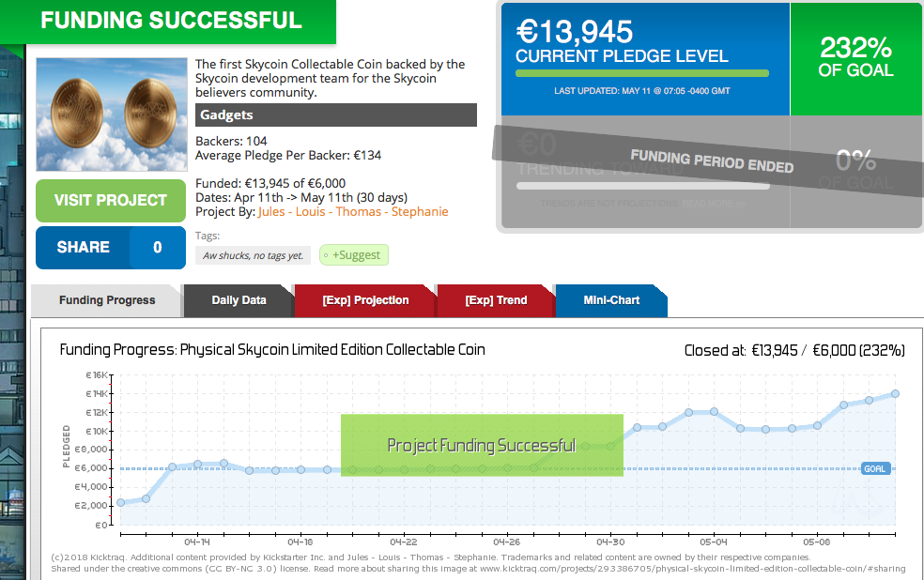
Task: Click 'LAST UPDATED: MAY 11' timestamp text
Action: [x=641, y=91]
